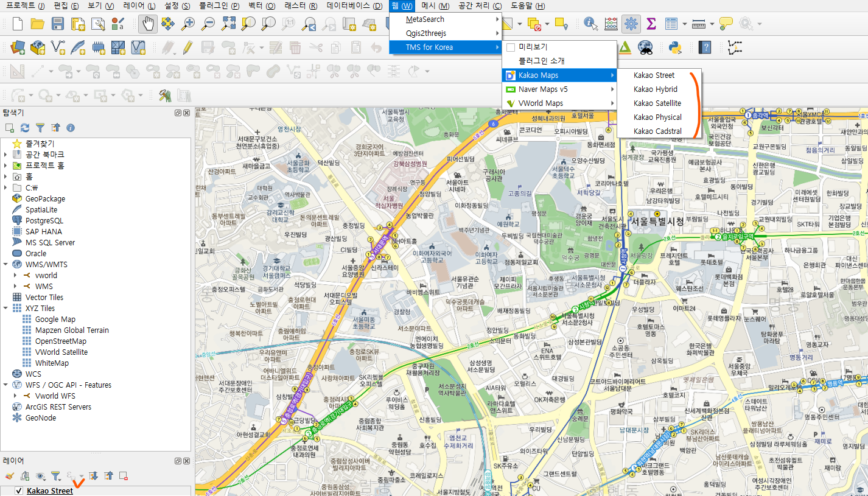Open the Field Calculator abacus icon

point(611,24)
